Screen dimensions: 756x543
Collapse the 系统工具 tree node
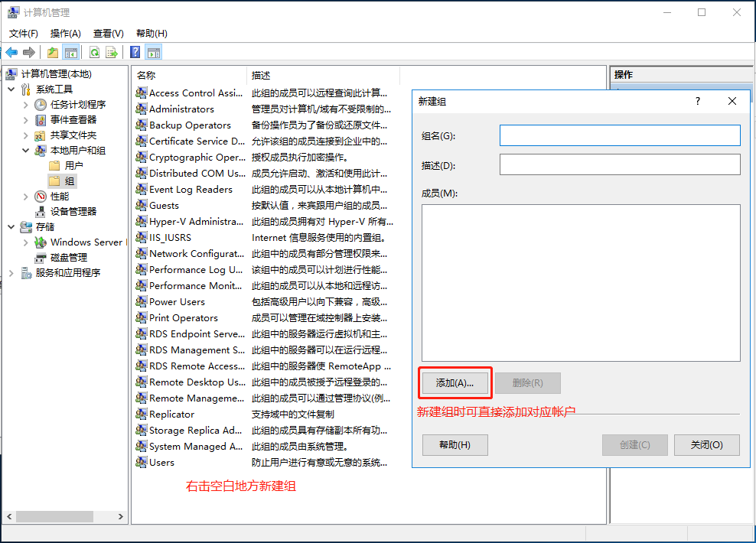pos(11,89)
